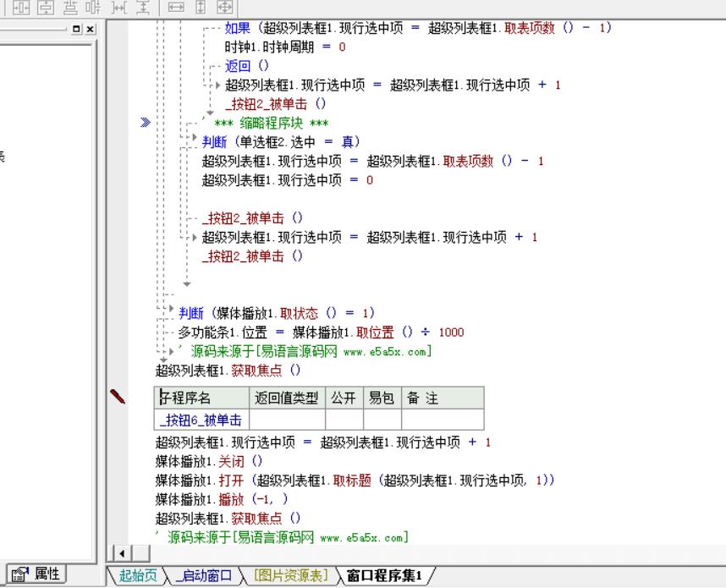Click the 易包 column header
726x588 pixels.
pyautogui.click(x=382, y=398)
